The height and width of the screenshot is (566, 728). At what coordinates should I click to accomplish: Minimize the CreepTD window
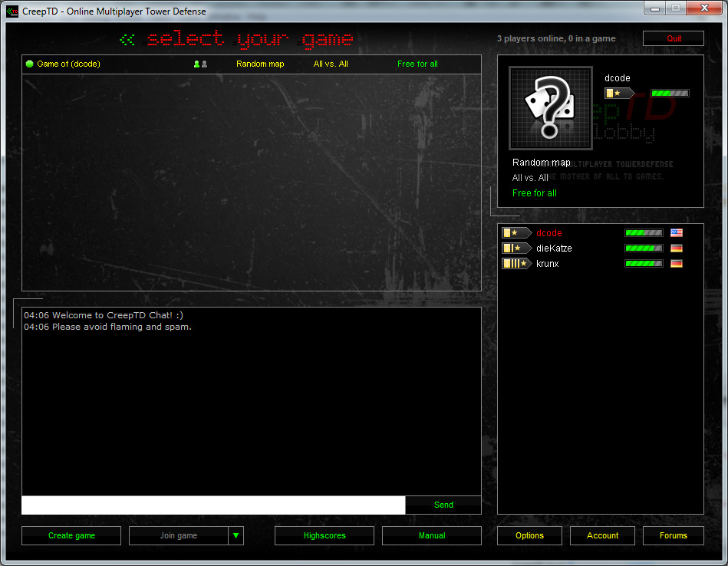point(655,8)
